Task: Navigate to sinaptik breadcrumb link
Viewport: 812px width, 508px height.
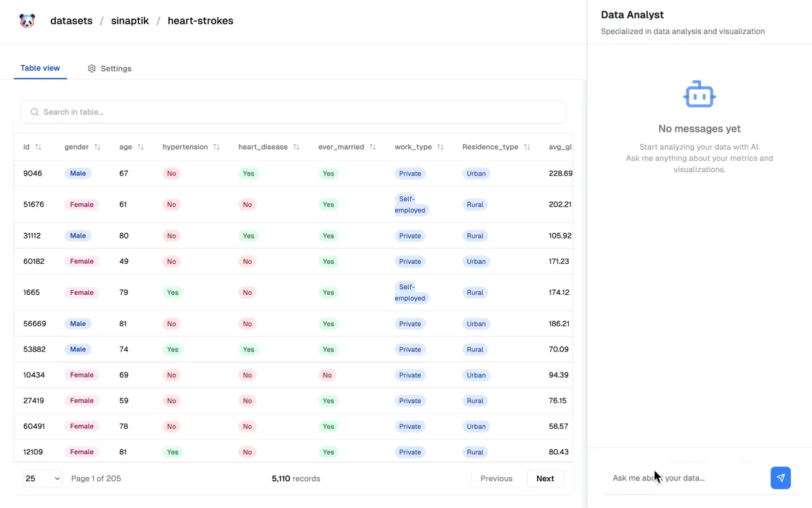Action: pyautogui.click(x=130, y=20)
